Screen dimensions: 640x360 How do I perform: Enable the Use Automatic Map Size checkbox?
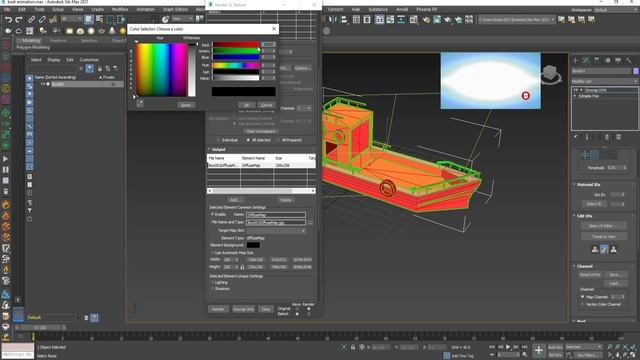pos(212,253)
